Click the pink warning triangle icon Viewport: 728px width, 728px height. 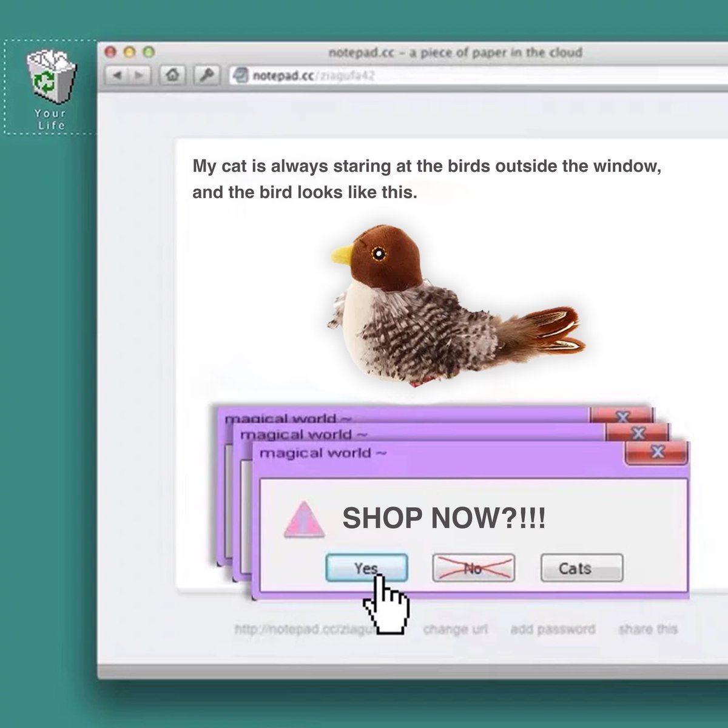(x=304, y=520)
